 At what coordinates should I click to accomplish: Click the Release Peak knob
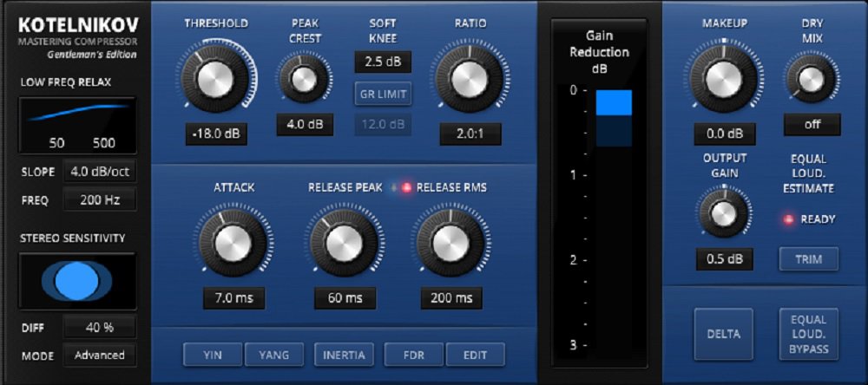(345, 241)
